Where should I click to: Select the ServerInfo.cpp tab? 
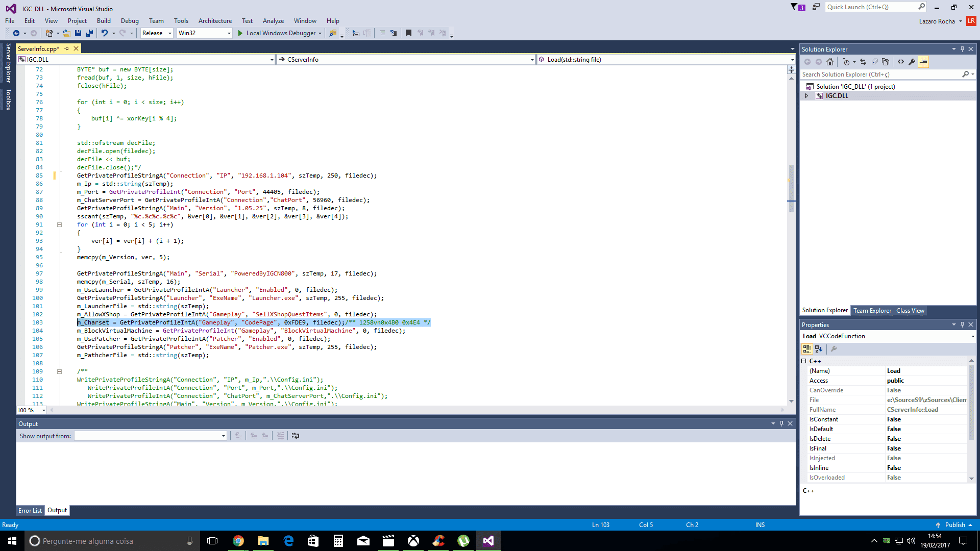[38, 48]
